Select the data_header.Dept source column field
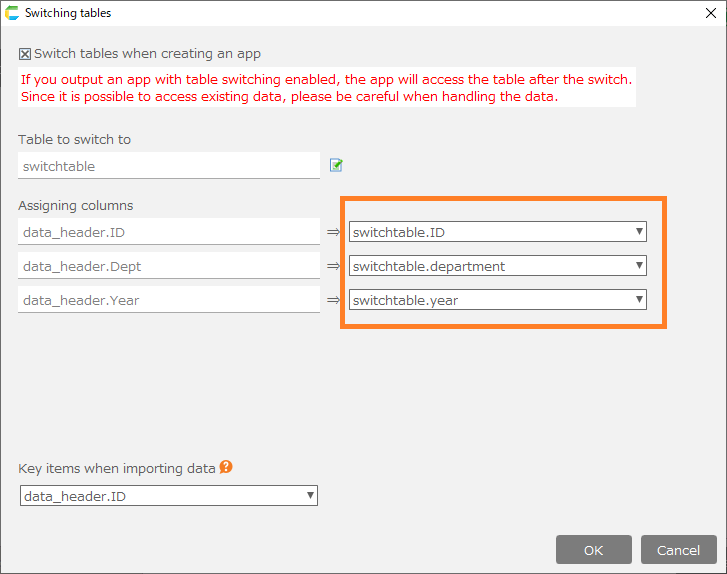This screenshot has width=727, height=574. 168,266
